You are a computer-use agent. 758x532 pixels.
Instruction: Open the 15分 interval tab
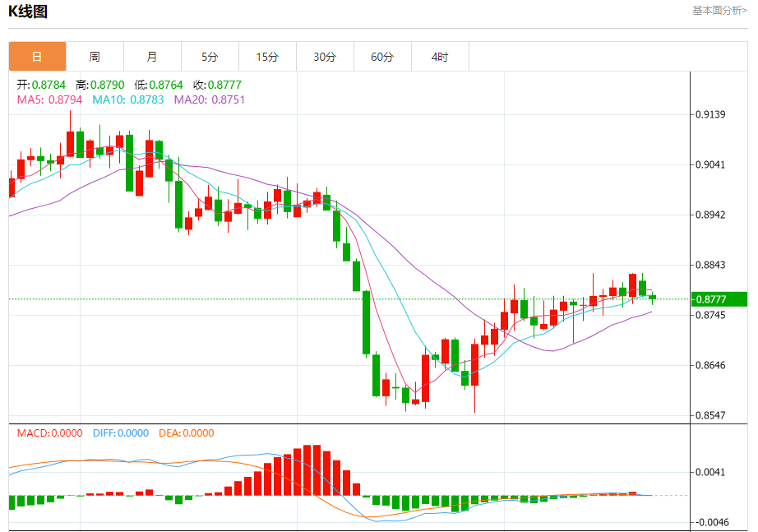[267, 57]
